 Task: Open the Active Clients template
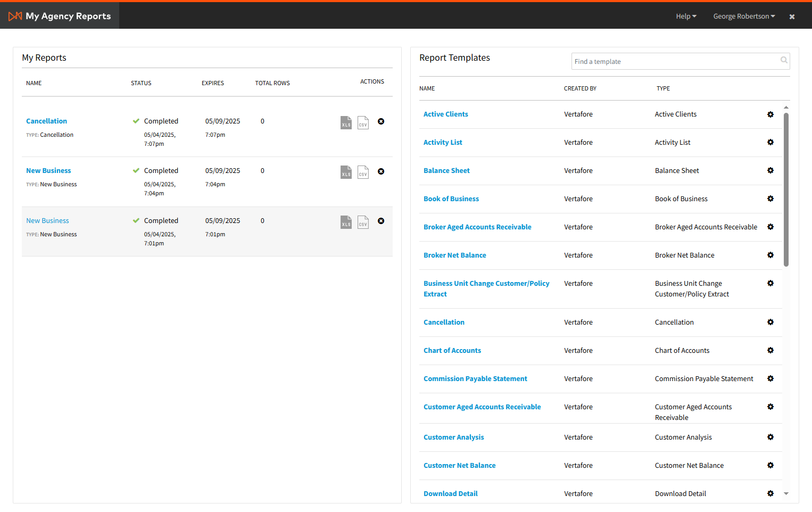446,114
